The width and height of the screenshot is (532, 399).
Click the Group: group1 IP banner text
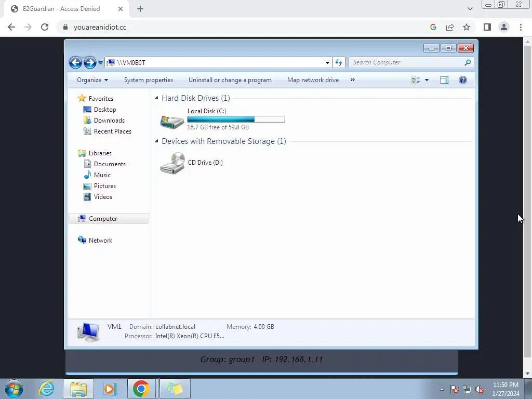[x=262, y=360]
